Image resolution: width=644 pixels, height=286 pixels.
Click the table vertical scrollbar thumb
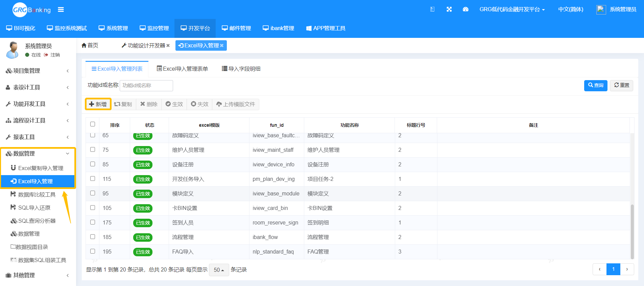tap(632, 231)
